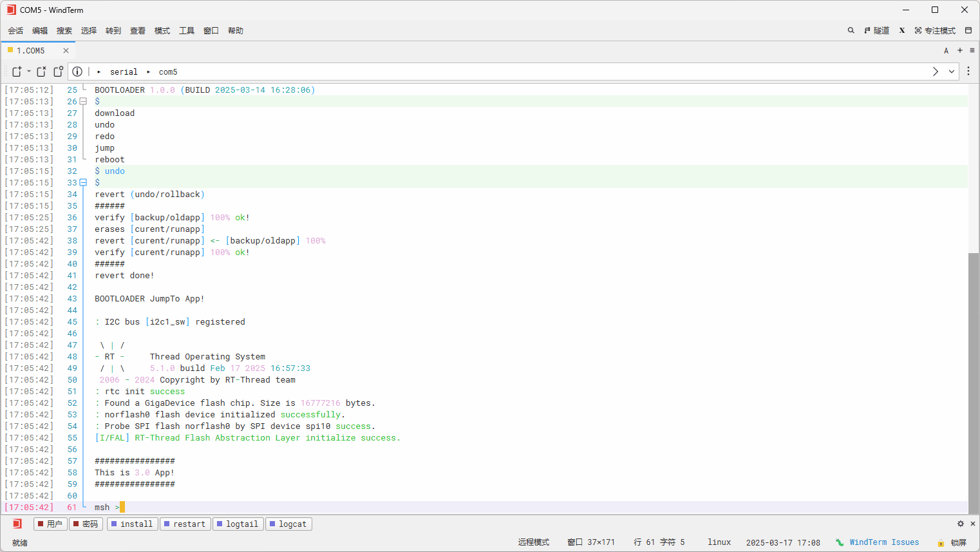The height and width of the screenshot is (552, 980).
Task: Open the WindTerm Issues link
Action: [x=883, y=542]
